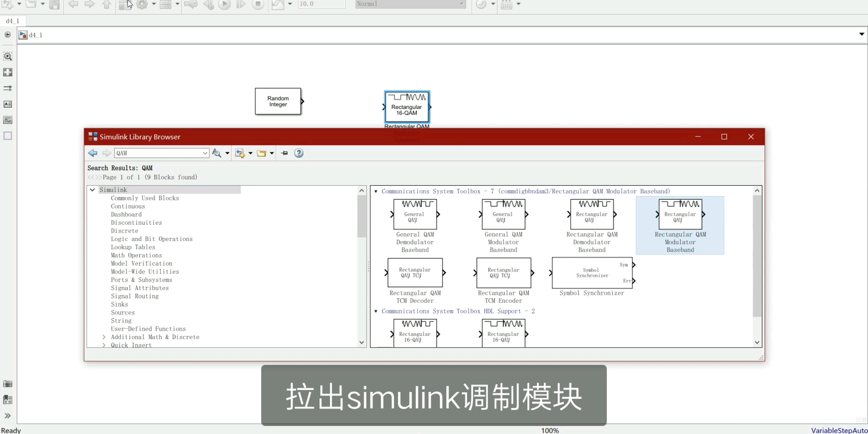Select Sinks in library tree
The height and width of the screenshot is (434, 868).
119,304
